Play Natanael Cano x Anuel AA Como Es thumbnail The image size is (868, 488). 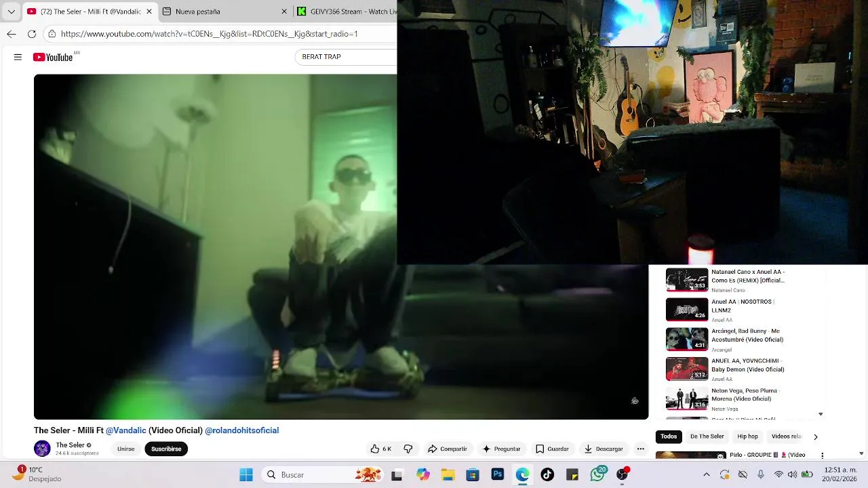pos(687,280)
